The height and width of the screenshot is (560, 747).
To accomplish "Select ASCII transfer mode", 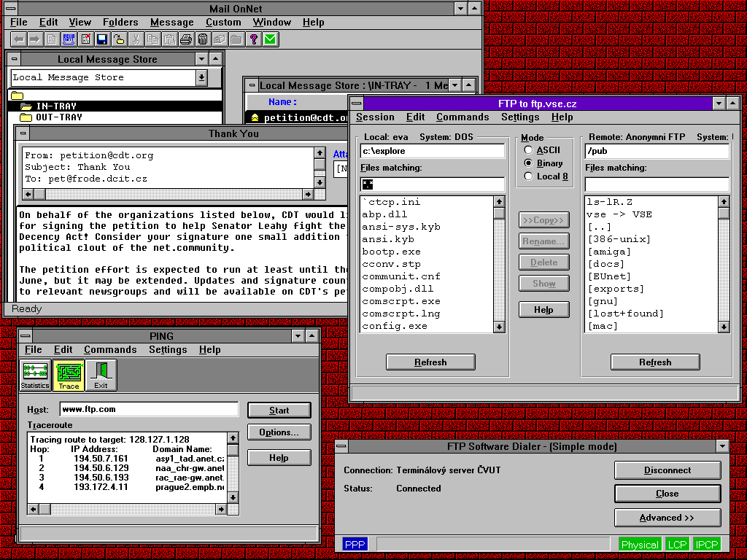I will pos(529,150).
